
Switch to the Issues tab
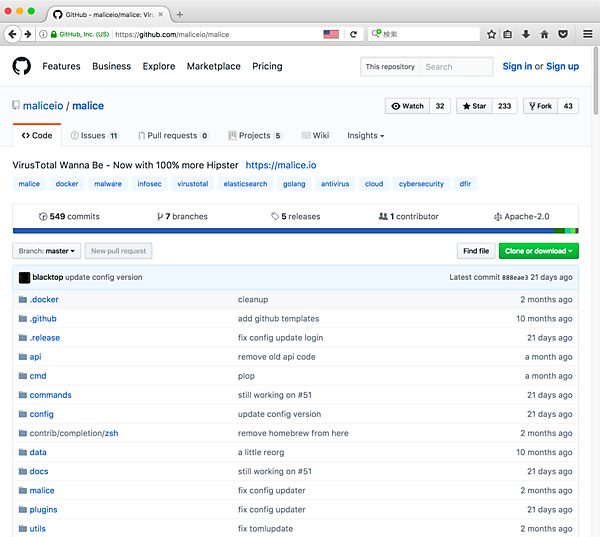coord(93,135)
